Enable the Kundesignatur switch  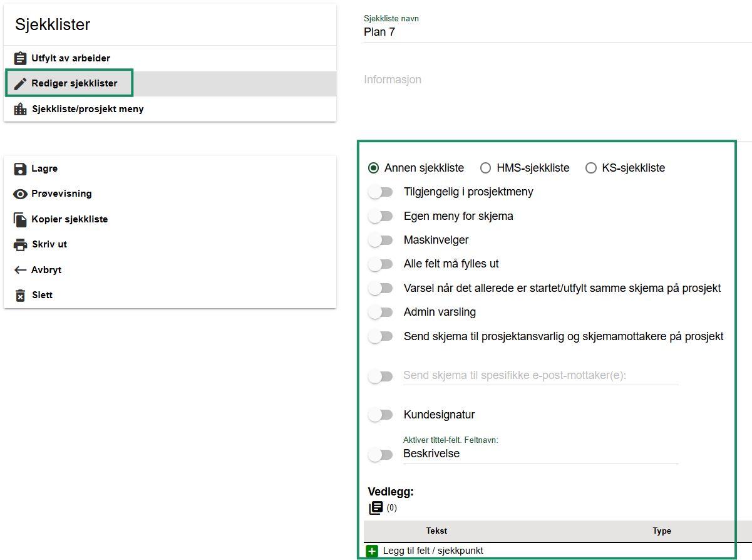click(380, 415)
